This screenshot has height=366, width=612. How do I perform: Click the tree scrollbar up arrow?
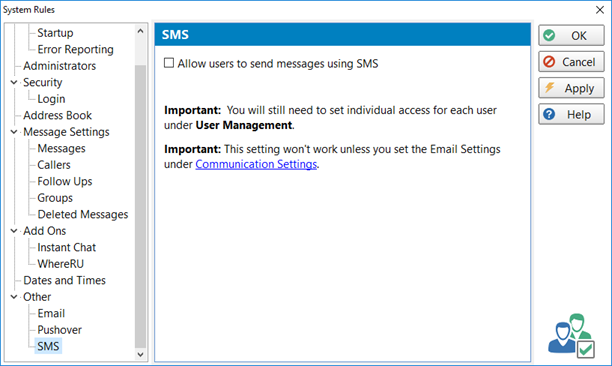click(x=141, y=31)
